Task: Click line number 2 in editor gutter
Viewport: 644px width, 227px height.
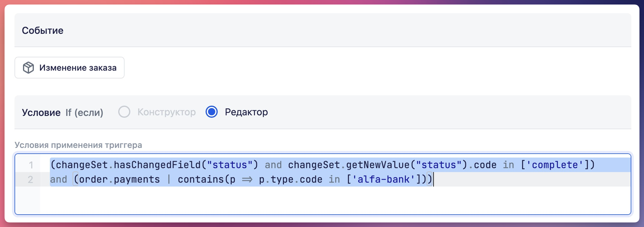Action: [x=31, y=180]
